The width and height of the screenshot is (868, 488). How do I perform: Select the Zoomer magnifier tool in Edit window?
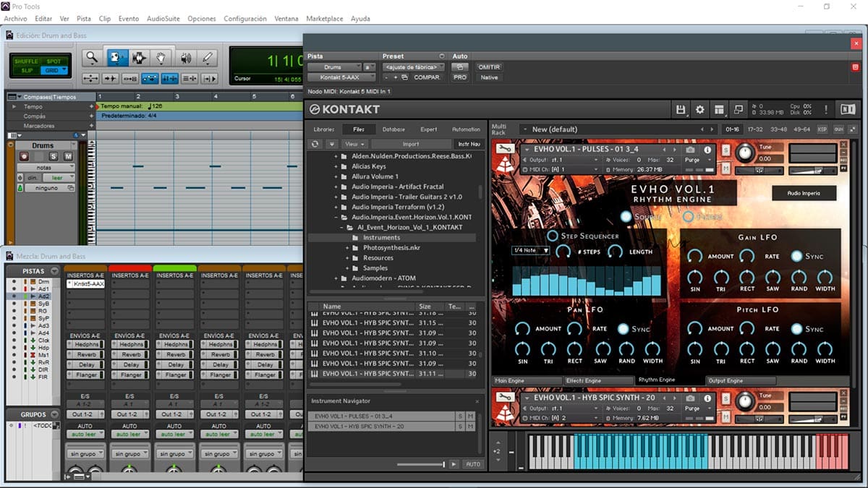click(92, 58)
